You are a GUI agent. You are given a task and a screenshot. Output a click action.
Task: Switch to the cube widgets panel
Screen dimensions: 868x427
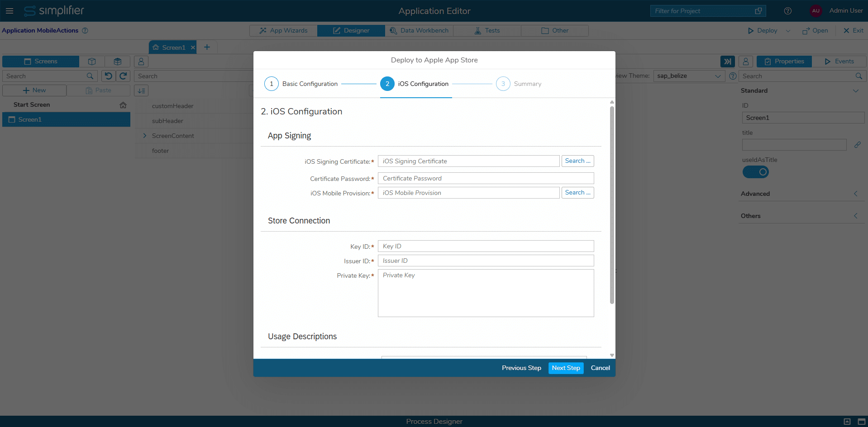(x=92, y=62)
